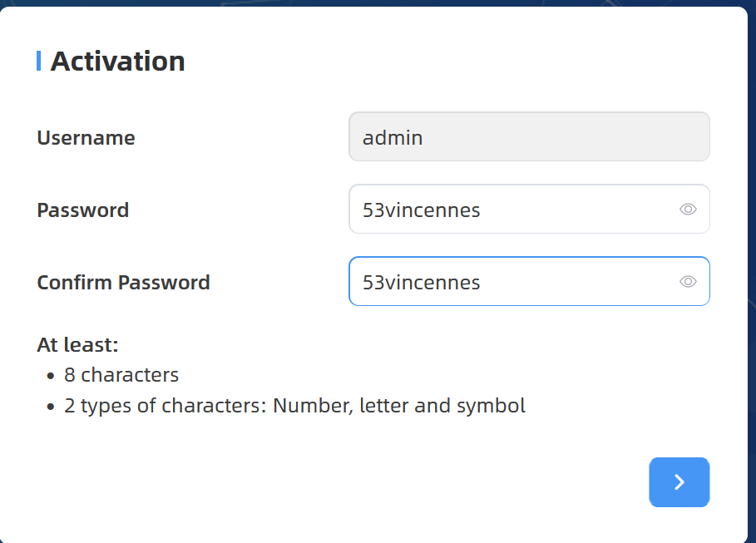Click the Username label

(x=86, y=138)
